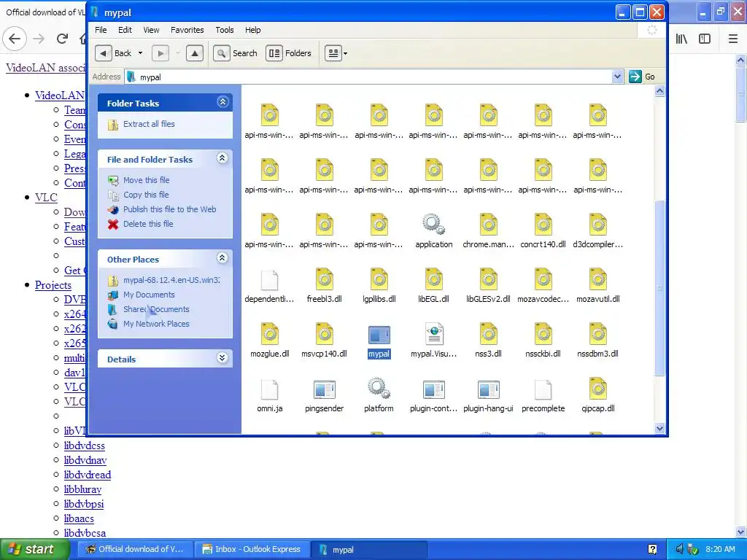Select the nss3.dll file icon
This screenshot has width=747, height=560.
coord(488,334)
